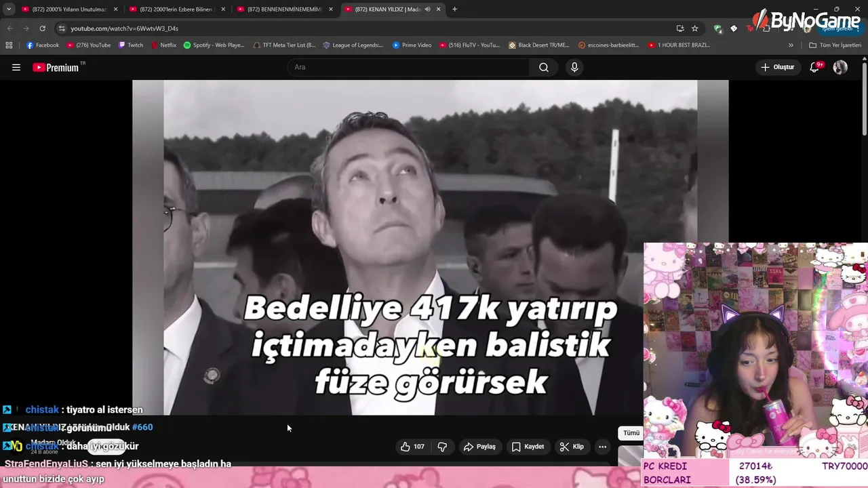
Task: Open the Black Desert TR/ME bookmark
Action: 539,45
